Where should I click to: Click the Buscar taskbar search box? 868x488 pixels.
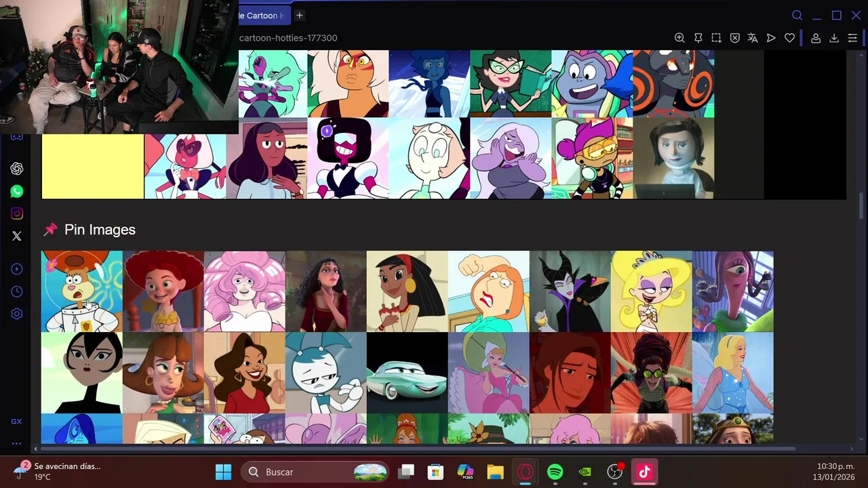coord(315,472)
